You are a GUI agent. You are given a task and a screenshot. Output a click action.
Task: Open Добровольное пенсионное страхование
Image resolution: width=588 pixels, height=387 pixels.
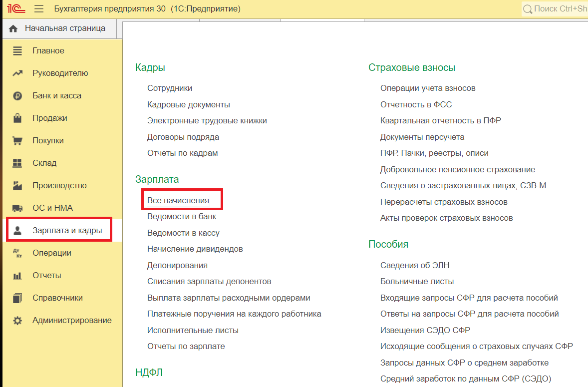point(458,170)
